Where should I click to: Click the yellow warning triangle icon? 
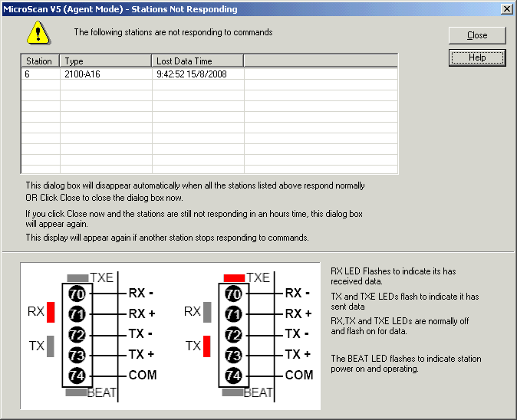point(38,33)
